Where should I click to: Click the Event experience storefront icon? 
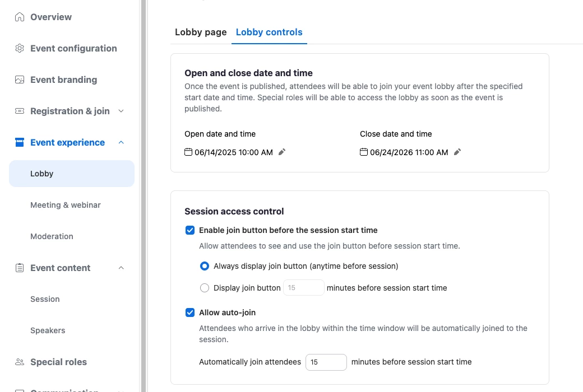pos(19,142)
